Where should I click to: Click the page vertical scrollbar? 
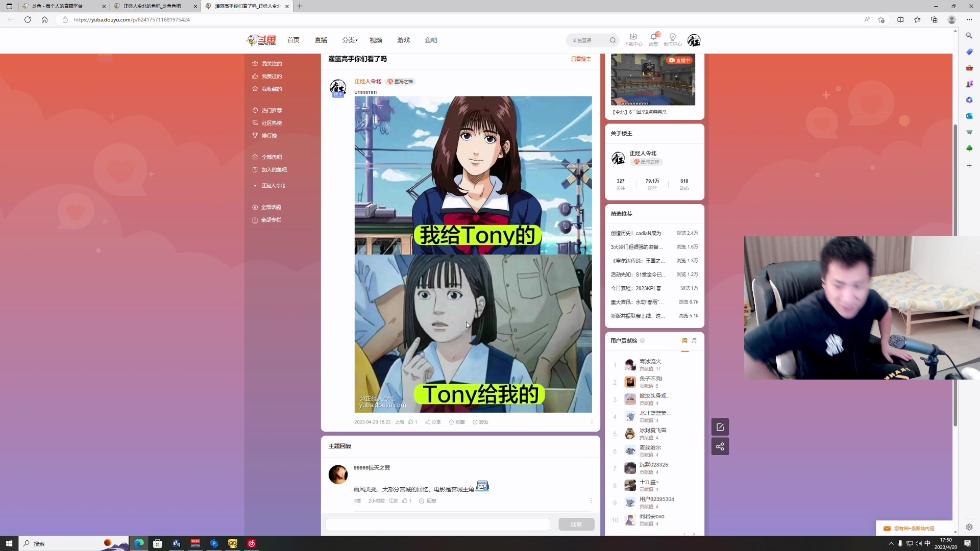coord(955,275)
